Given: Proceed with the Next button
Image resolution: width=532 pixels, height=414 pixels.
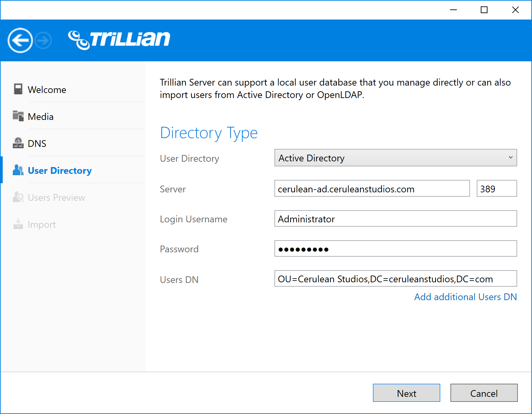Looking at the screenshot, I should click(406, 393).
